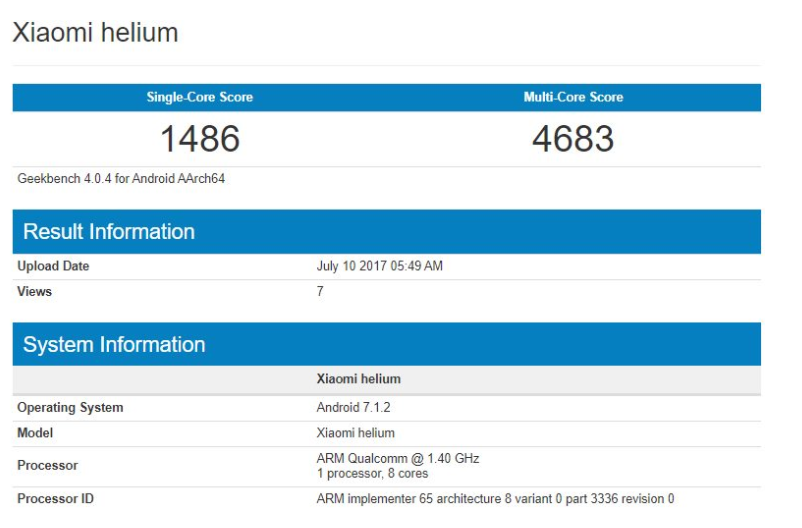The image size is (802, 528).
Task: Click the single-core score value 1486
Action: coord(200,139)
